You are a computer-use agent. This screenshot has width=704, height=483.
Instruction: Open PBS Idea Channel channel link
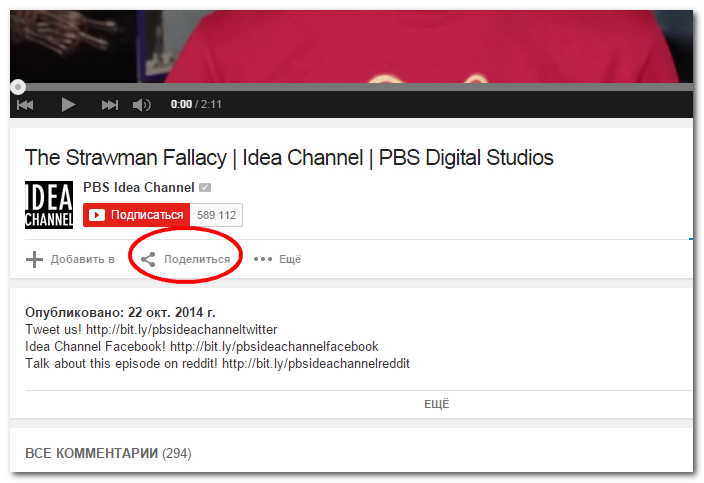click(x=139, y=187)
